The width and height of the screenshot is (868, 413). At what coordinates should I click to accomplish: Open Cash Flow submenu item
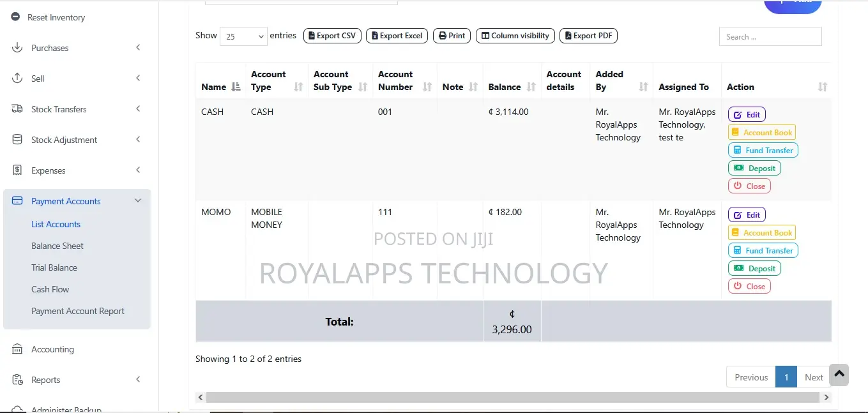(50, 289)
